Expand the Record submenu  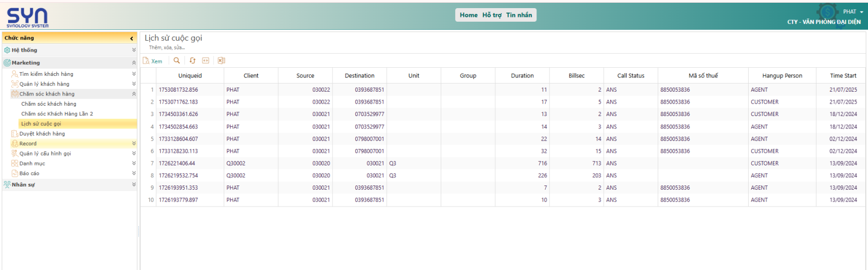133,144
